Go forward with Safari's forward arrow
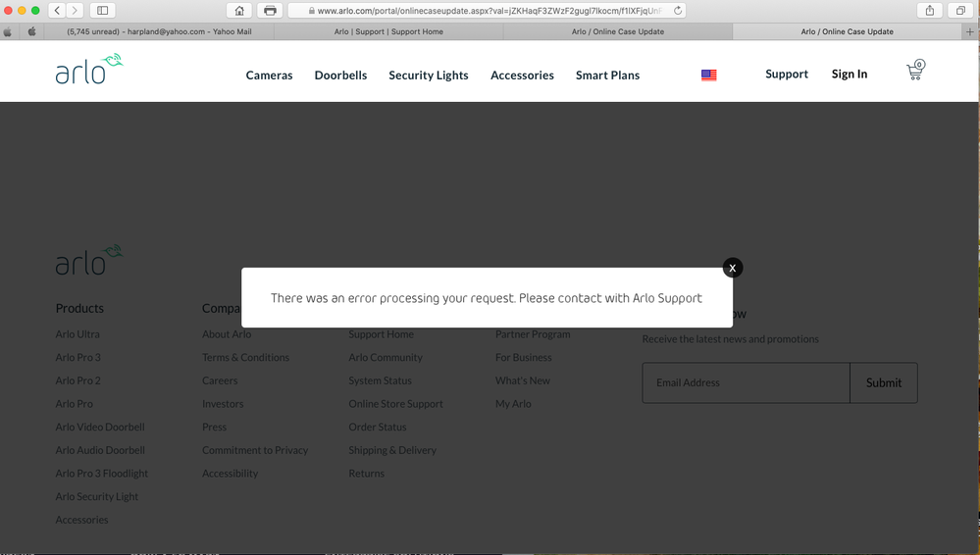This screenshot has height=555, width=980. click(75, 10)
